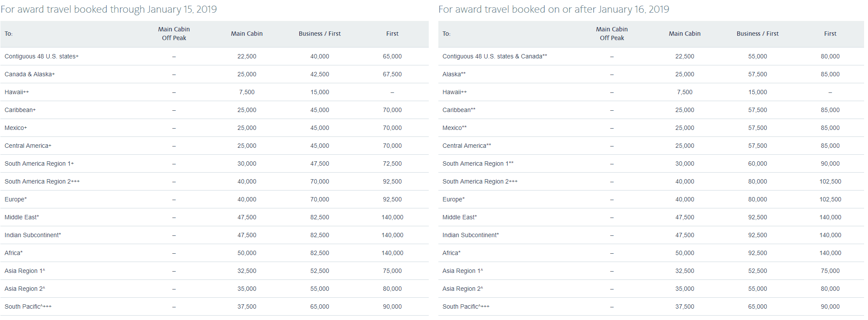Click 70,000 First value in Caribbean+ row
868x320 pixels.
click(x=392, y=110)
